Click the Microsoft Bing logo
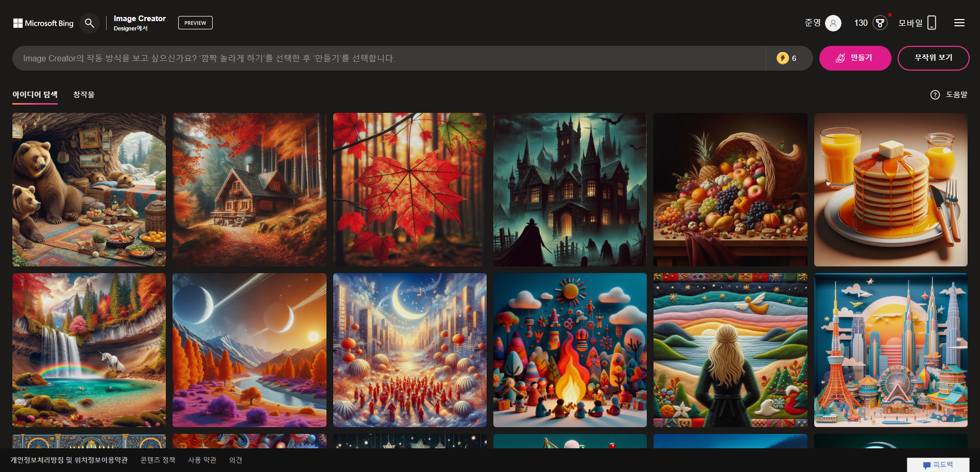The height and width of the screenshot is (472, 980). tap(43, 23)
